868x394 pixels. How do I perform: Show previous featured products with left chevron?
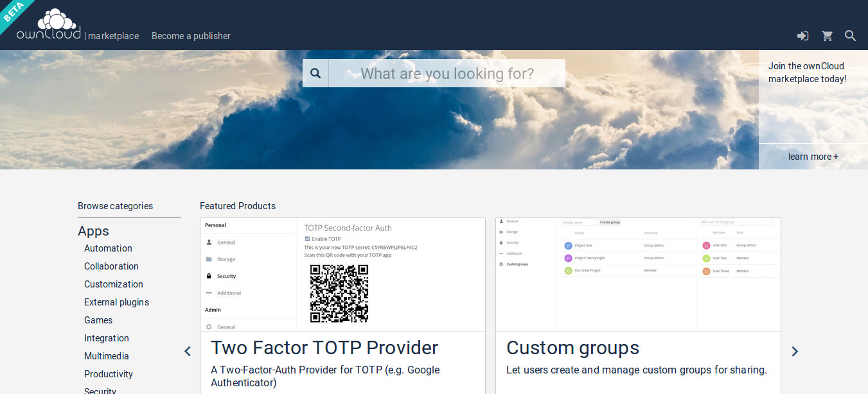click(x=188, y=351)
